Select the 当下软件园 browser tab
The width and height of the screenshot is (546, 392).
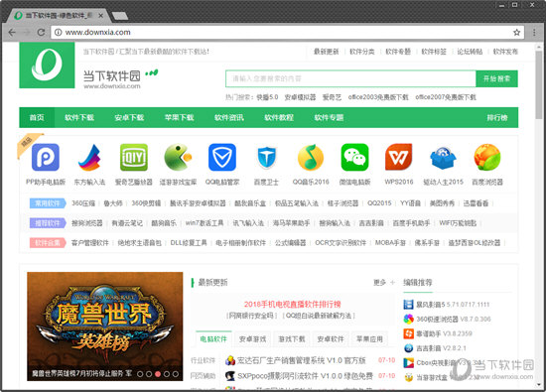(x=60, y=16)
